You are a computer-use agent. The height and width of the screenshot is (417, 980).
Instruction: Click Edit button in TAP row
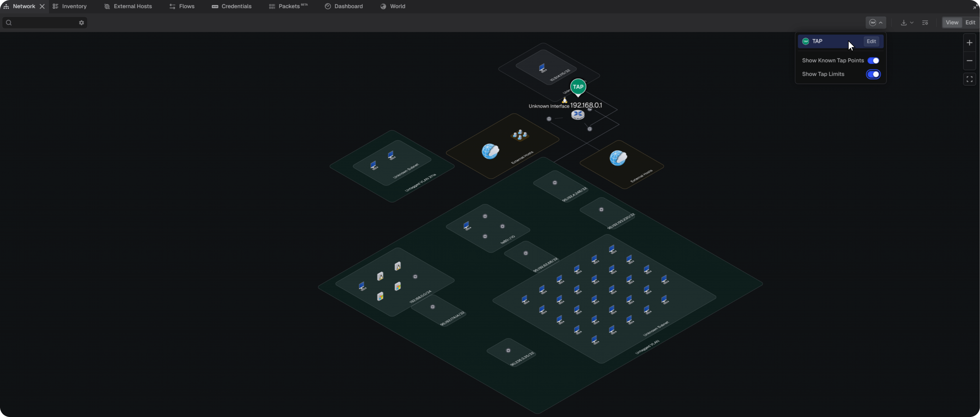[x=871, y=42]
